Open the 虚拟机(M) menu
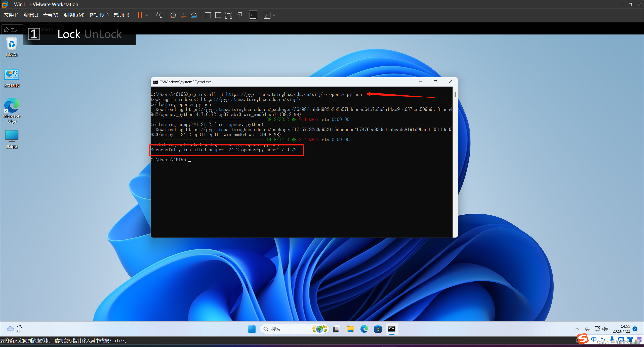 74,15
